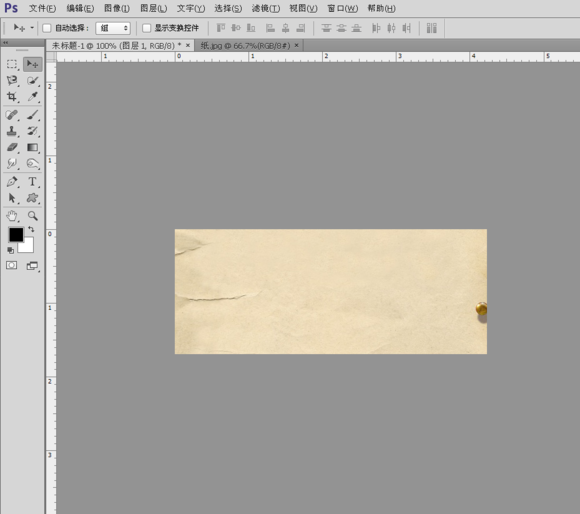Select the Lasso tool
This screenshot has width=580, height=514.
pyautogui.click(x=12, y=81)
